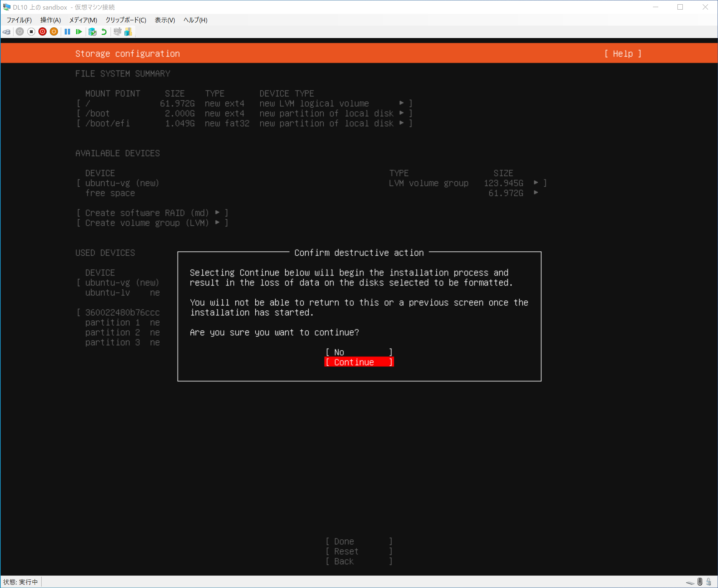Screen dimensions: 718x588
Task: Open the クリップボード(C) menu
Action: pyautogui.click(x=126, y=20)
